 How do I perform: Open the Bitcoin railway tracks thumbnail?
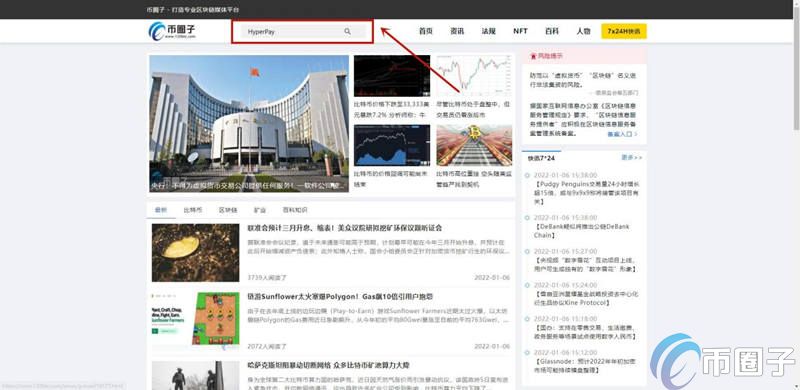[x=474, y=145]
